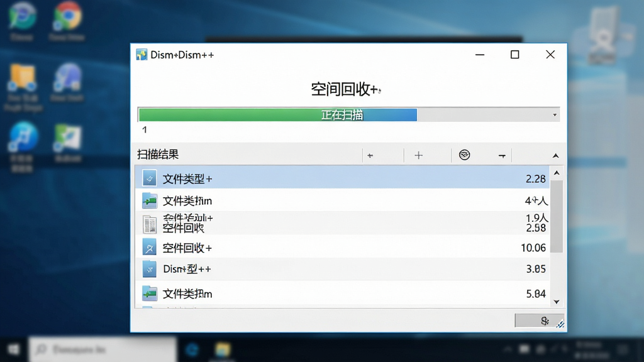
Task: Click the circular icon in results header
Action: [465, 155]
